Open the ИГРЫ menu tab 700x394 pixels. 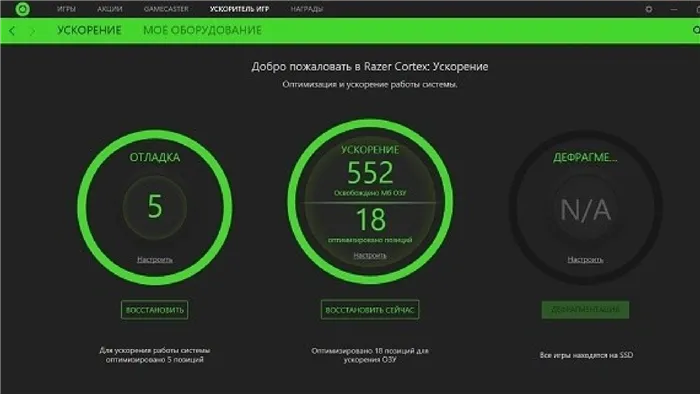pyautogui.click(x=66, y=9)
